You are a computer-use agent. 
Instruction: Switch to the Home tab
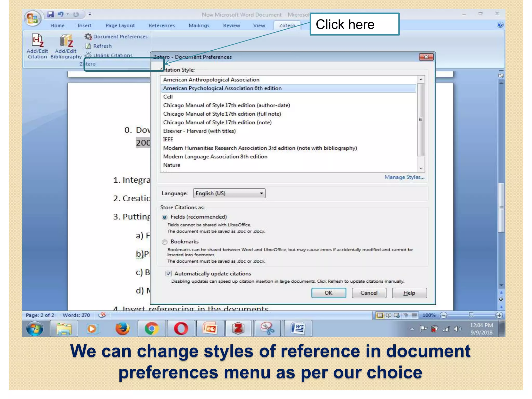[57, 25]
